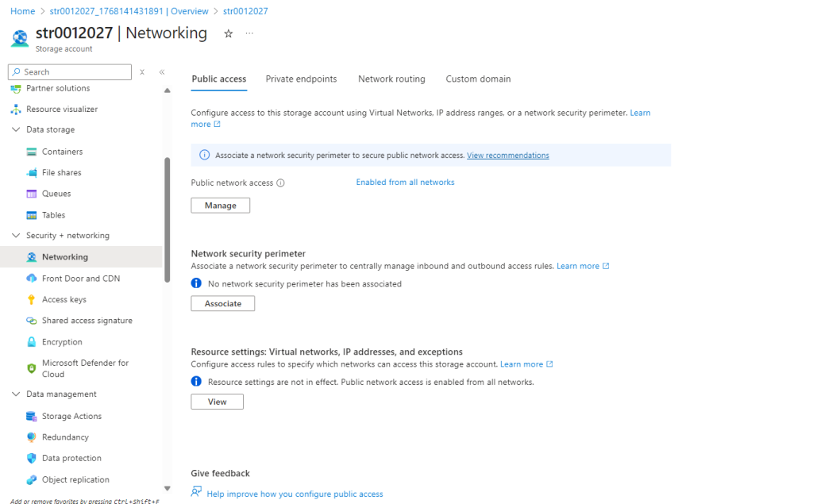Switch to the Private endpoints tab

click(x=301, y=79)
